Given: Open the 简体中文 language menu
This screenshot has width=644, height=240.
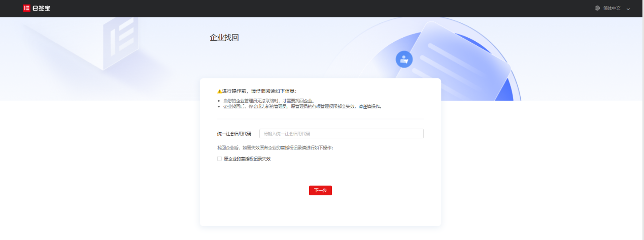Looking at the screenshot, I should 612,8.
